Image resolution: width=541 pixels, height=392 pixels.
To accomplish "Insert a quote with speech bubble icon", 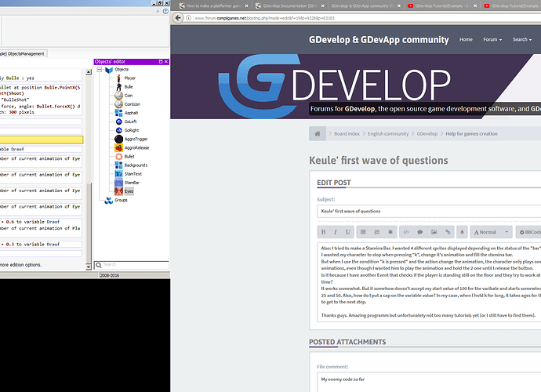I will click(x=420, y=232).
